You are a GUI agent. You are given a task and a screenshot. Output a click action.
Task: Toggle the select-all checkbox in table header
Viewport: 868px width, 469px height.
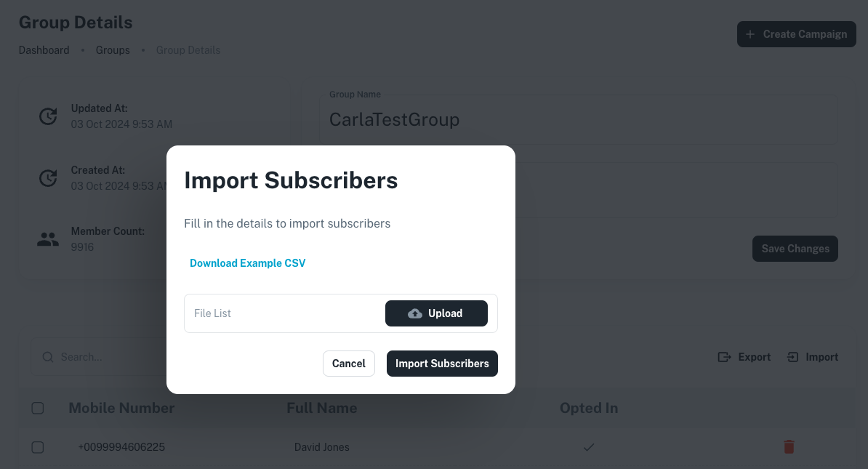38,409
